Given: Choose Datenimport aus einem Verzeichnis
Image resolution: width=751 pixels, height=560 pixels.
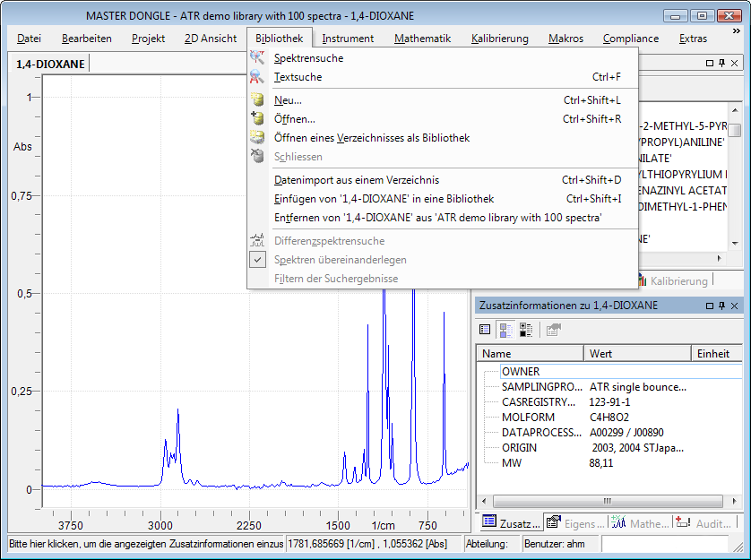Looking at the screenshot, I should click(356, 180).
